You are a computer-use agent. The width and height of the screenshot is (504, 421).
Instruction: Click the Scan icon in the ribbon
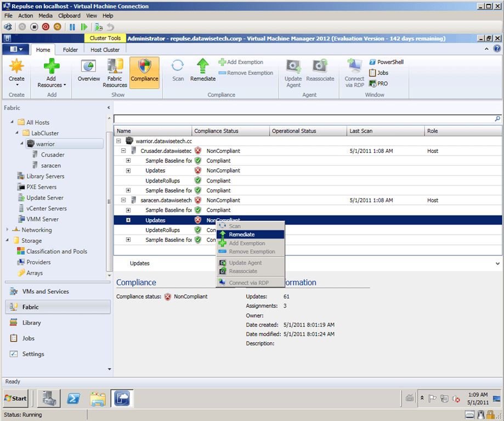click(x=178, y=66)
